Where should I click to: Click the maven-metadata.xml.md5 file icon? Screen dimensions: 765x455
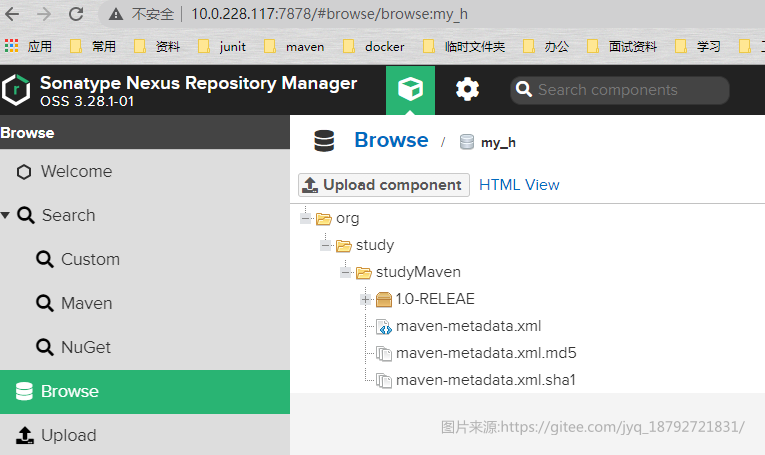pos(384,354)
